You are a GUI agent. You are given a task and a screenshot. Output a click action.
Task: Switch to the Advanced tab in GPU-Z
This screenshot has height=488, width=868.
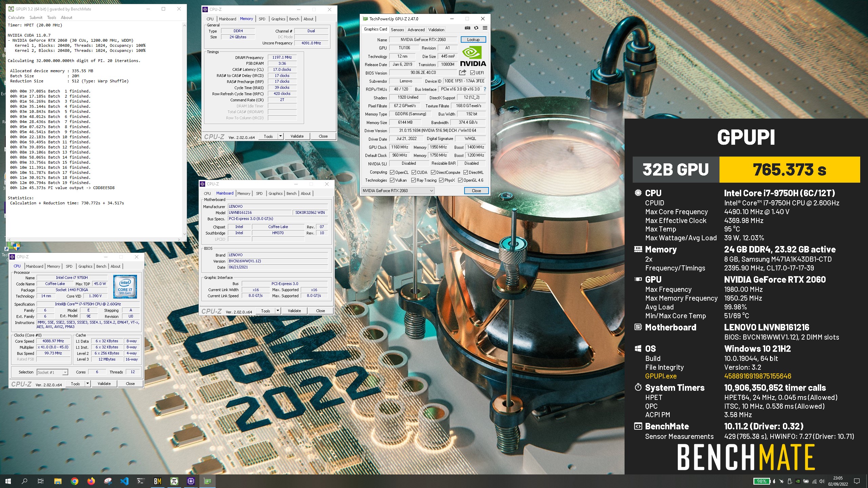[416, 30]
